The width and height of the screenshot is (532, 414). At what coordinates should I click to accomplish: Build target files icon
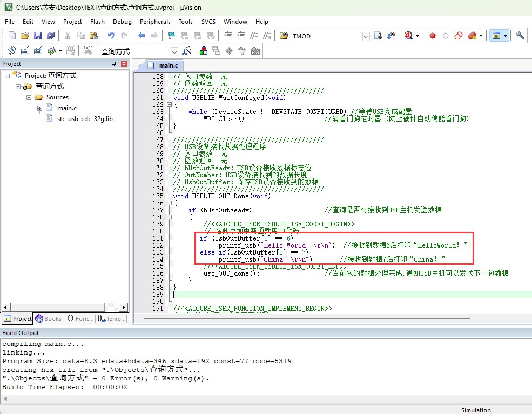[25, 51]
